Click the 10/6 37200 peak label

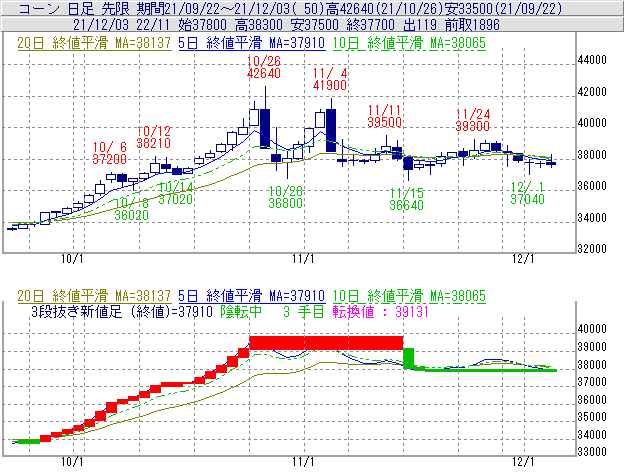(109, 153)
